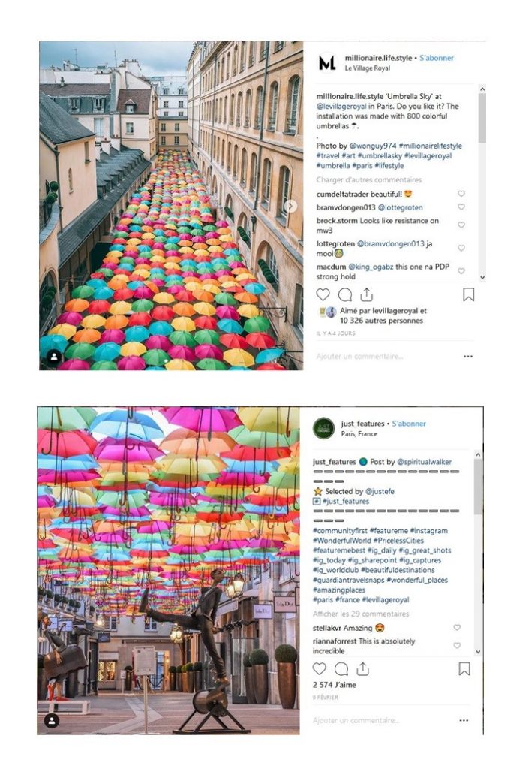Screen dimensions: 532x769
Task: Follow just_features via S'abonner
Action: 409,424
